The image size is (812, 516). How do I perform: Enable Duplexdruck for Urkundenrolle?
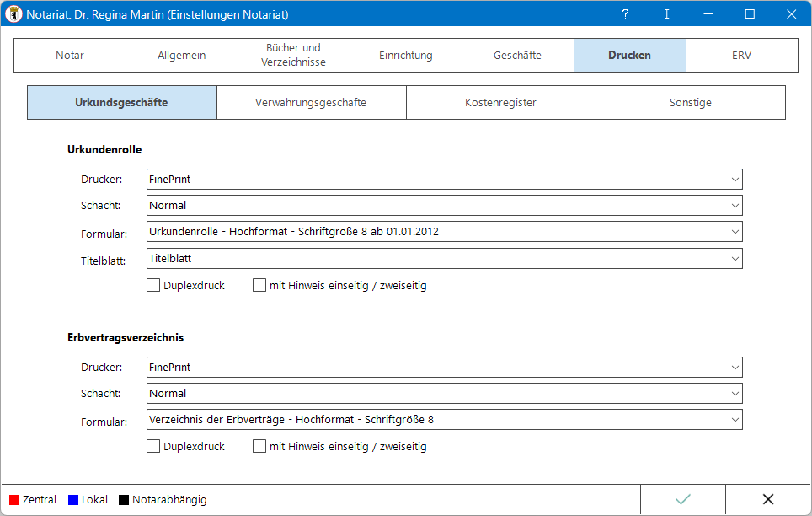(x=153, y=285)
